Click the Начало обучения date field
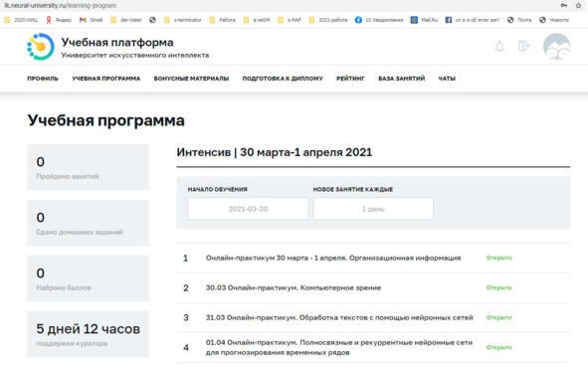 point(248,209)
